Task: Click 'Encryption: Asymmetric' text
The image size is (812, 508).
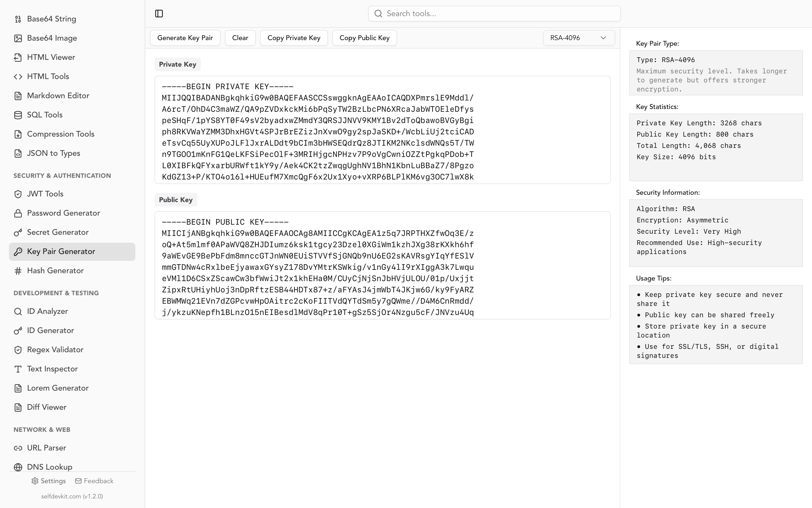Action: coord(683,220)
